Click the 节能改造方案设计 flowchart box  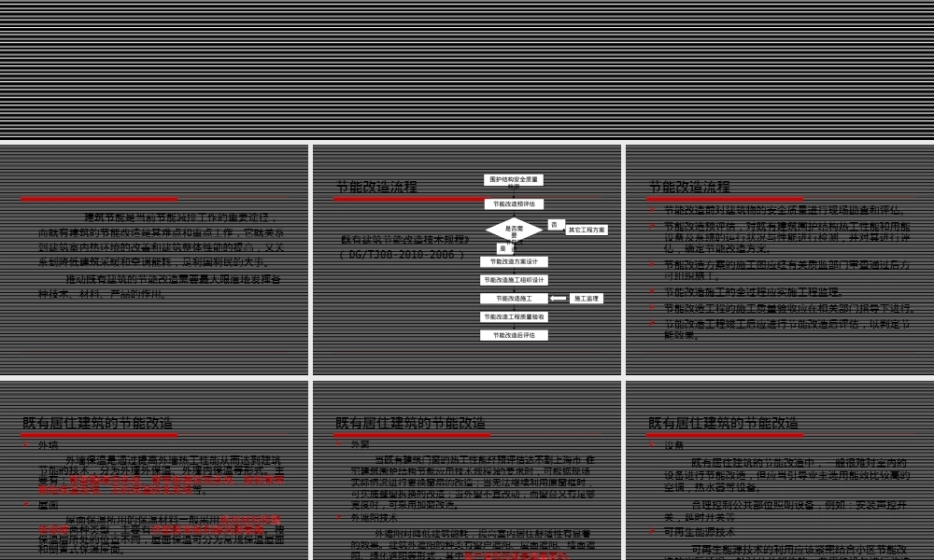click(514, 262)
